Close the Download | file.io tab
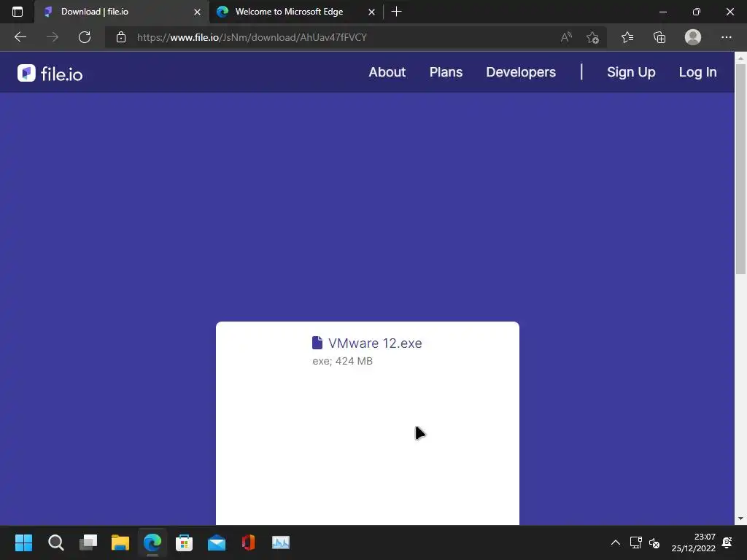Image resolution: width=747 pixels, height=560 pixels. pos(197,12)
